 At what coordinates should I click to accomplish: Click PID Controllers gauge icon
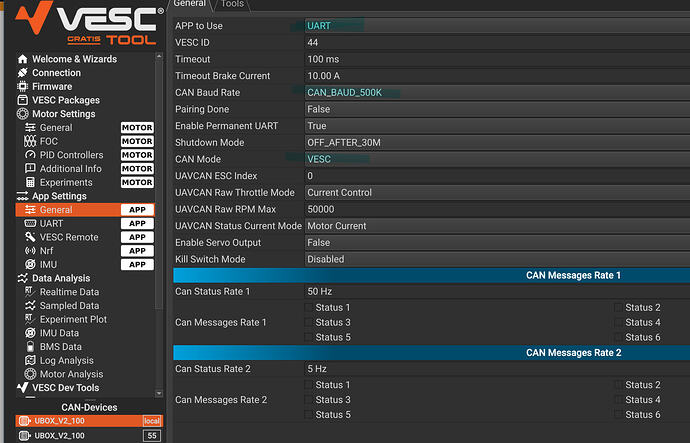pyautogui.click(x=30, y=155)
